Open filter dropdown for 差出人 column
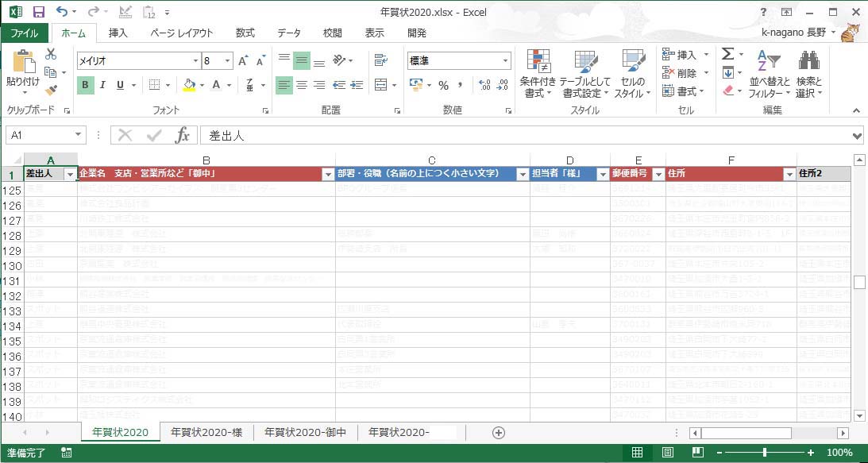The width and height of the screenshot is (868, 463). [70, 174]
